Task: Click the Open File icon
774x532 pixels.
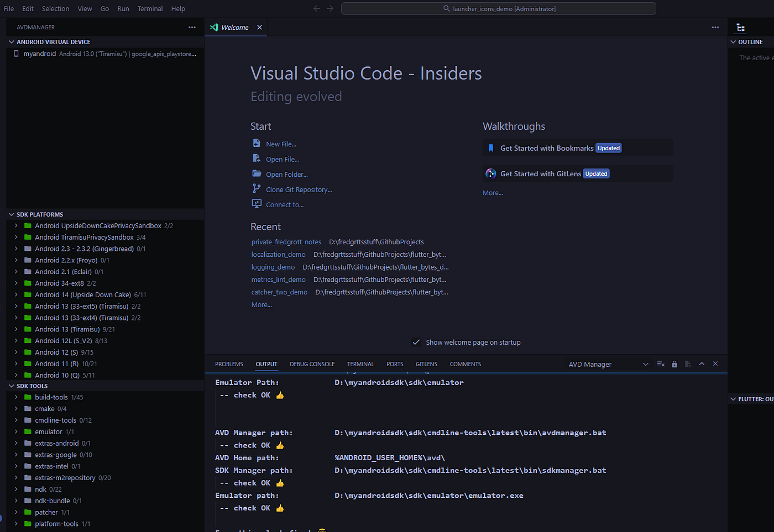Action: point(257,158)
